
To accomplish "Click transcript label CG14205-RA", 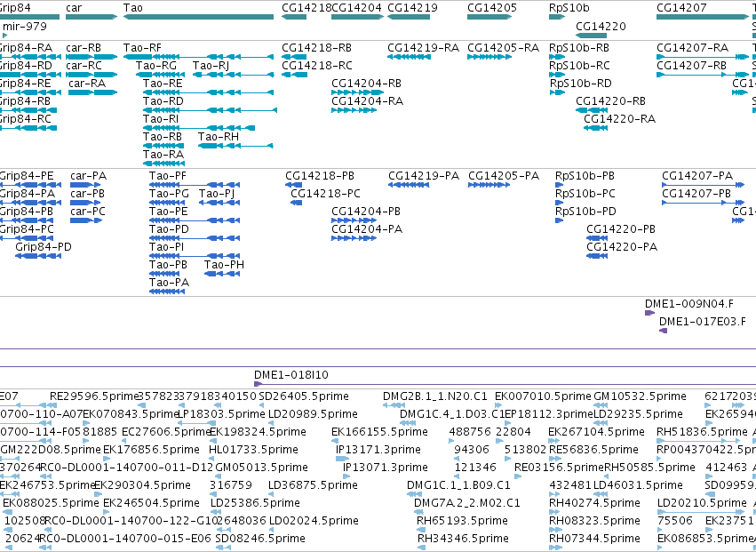I will click(x=503, y=48).
